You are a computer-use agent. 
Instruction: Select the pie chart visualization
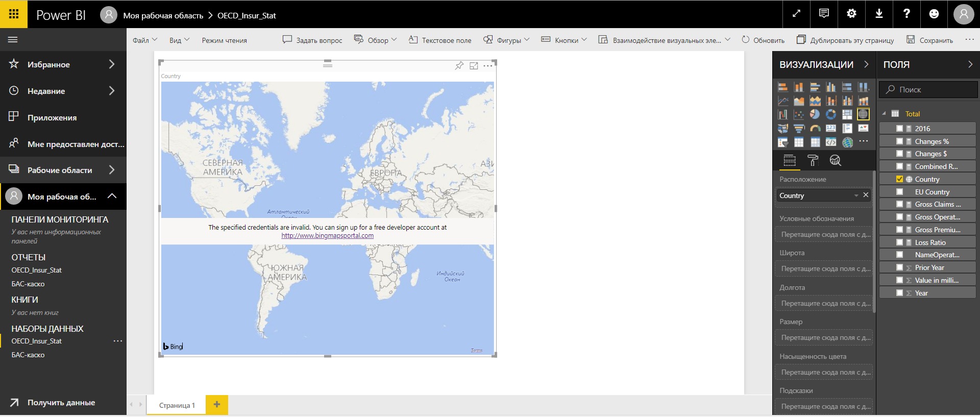pos(815,114)
